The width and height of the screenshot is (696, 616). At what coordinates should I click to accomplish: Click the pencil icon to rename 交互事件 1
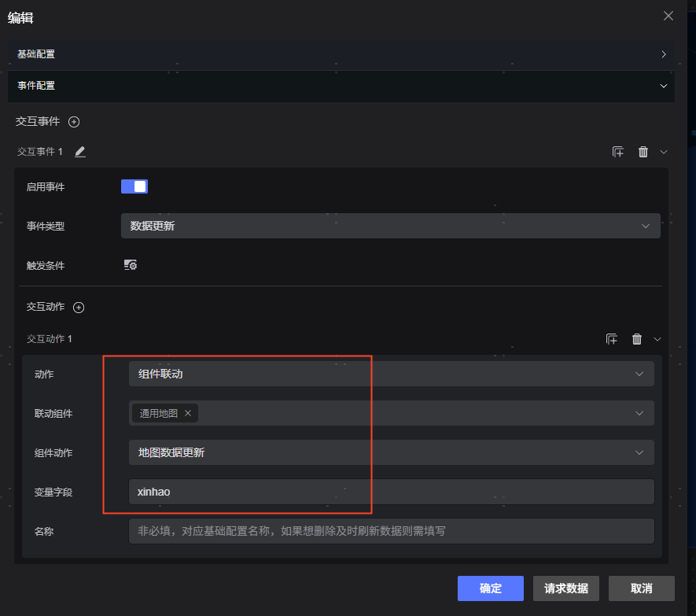click(x=80, y=152)
